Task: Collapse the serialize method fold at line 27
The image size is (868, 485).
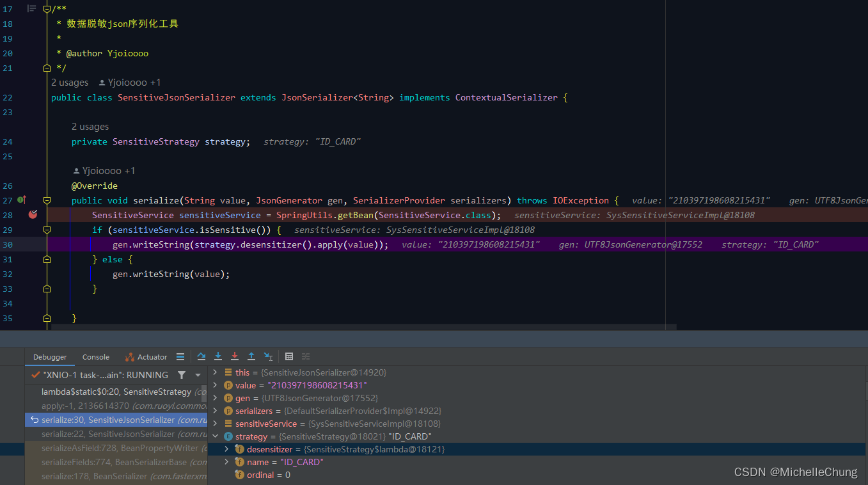Action: pyautogui.click(x=47, y=200)
